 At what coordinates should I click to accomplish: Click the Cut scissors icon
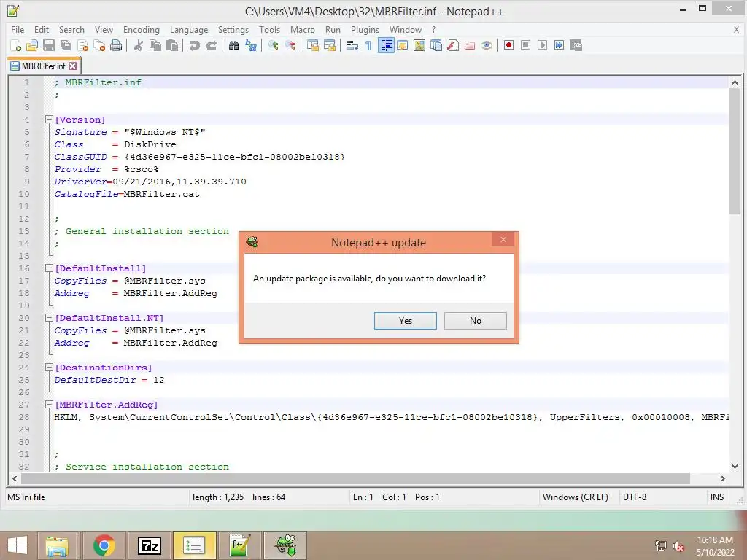pyautogui.click(x=138, y=45)
